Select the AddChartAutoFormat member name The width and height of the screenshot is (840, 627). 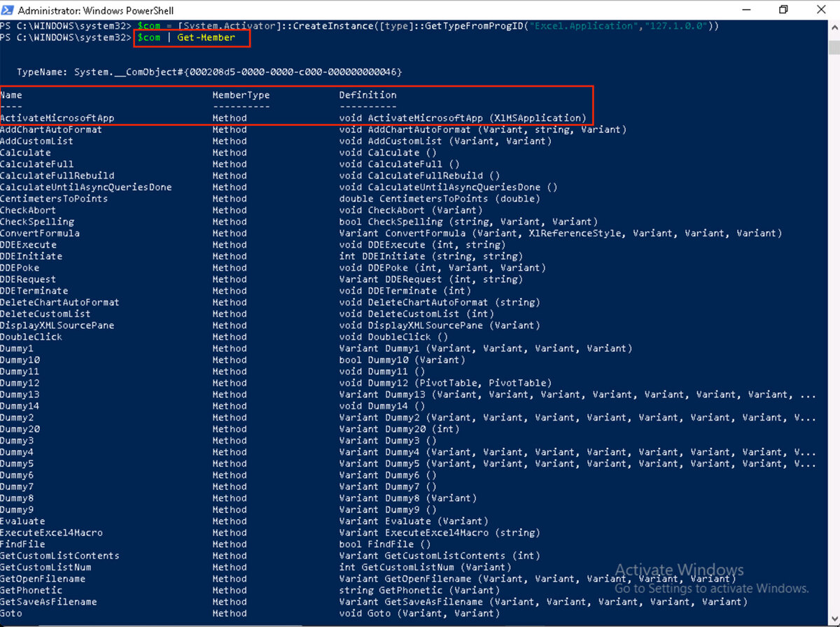pos(51,129)
